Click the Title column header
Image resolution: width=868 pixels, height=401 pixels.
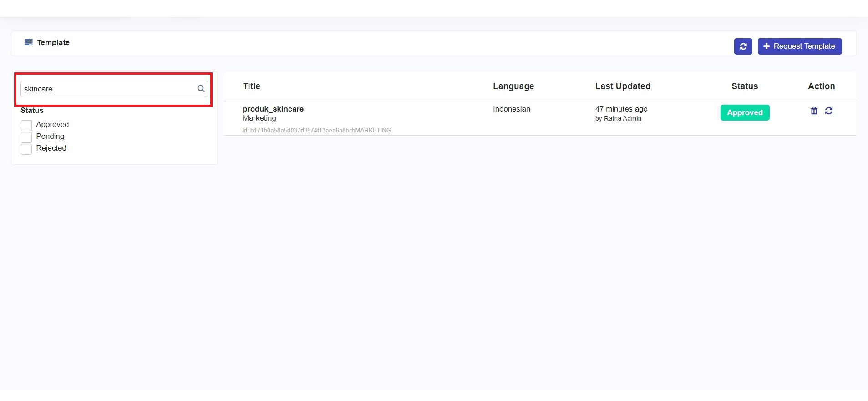(x=251, y=86)
